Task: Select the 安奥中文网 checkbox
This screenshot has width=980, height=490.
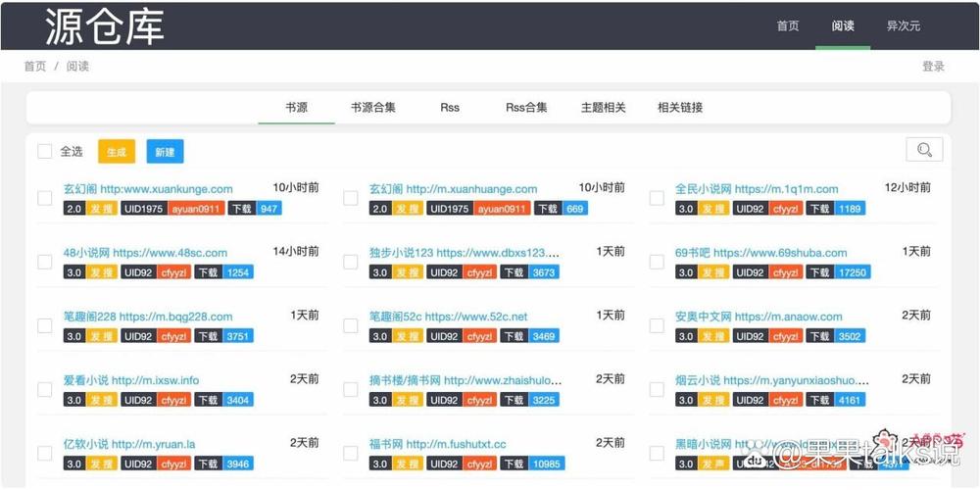Action: [657, 325]
